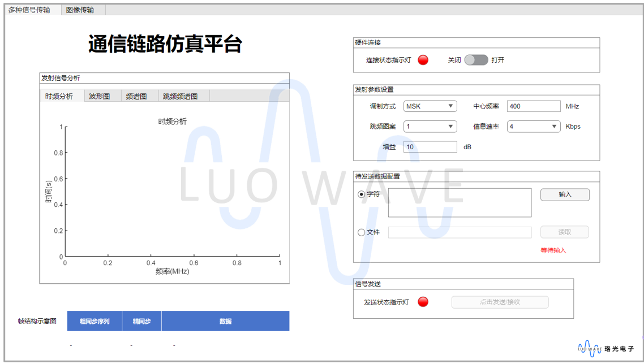Click the 增益 dB input field

430,147
